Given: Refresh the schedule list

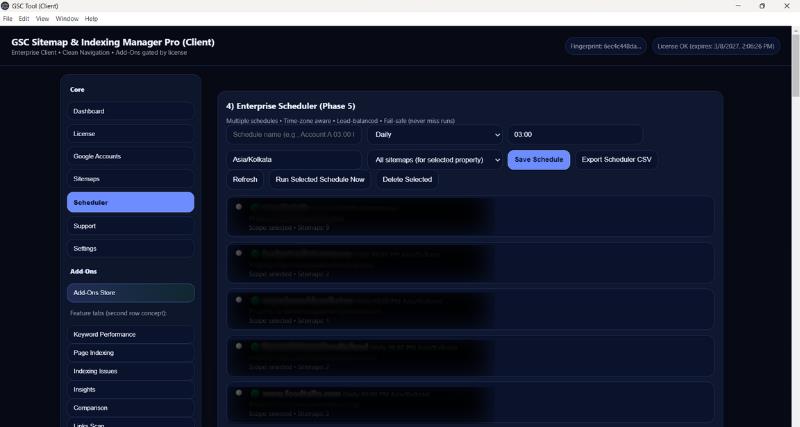Looking at the screenshot, I should click(245, 179).
